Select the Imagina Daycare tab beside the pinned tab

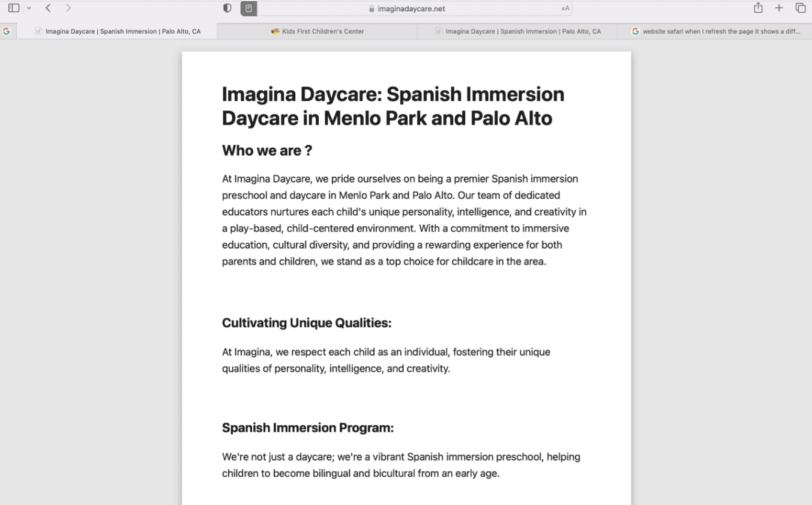[x=117, y=31]
